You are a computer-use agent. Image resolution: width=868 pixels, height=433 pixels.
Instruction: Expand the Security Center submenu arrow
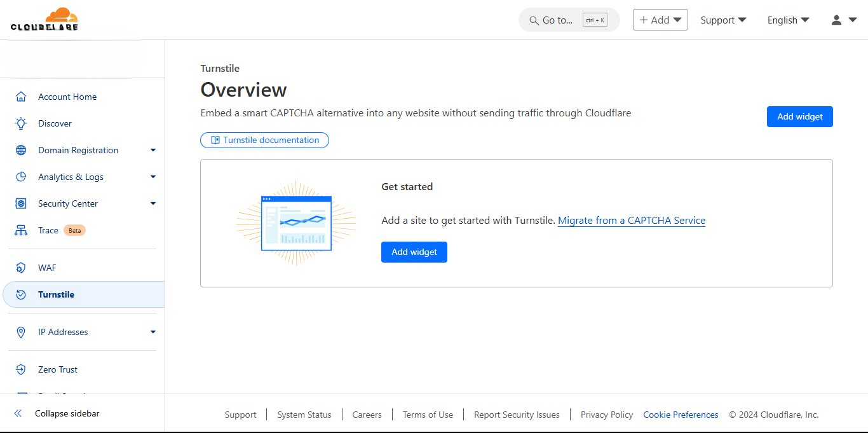(x=153, y=203)
